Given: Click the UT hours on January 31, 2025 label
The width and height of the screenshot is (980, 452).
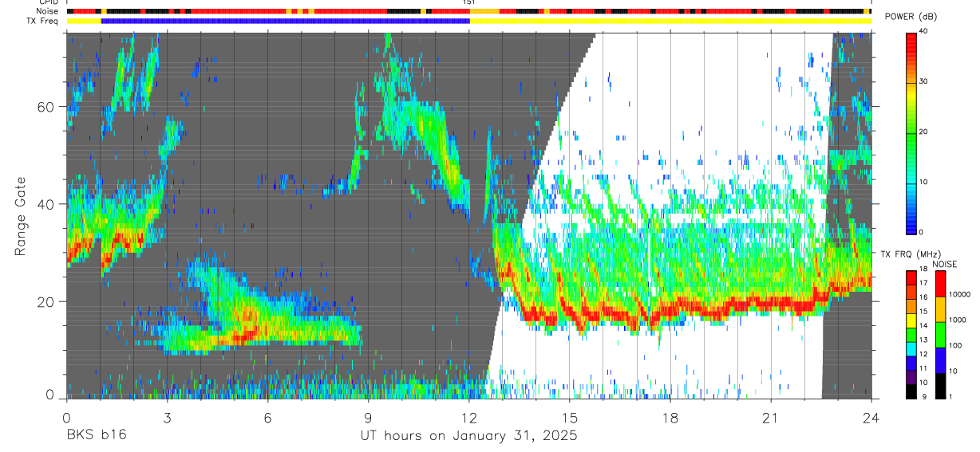Looking at the screenshot, I should coord(468,436).
